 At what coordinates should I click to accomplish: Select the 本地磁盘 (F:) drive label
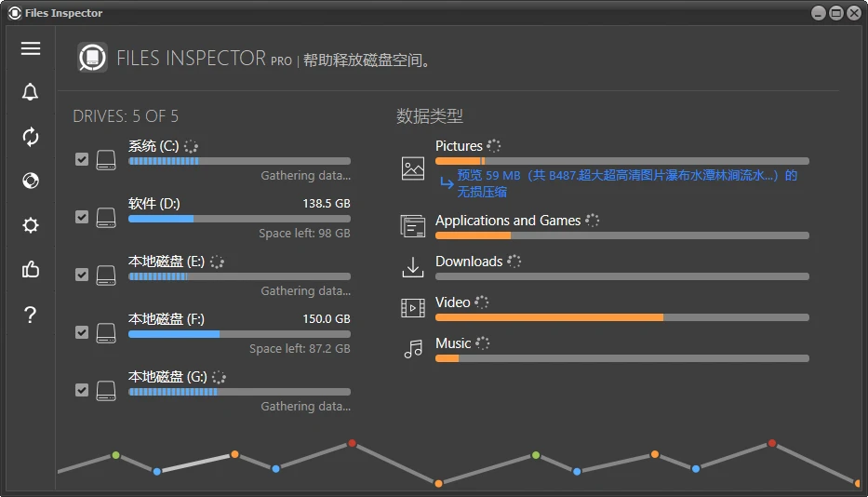tap(167, 319)
